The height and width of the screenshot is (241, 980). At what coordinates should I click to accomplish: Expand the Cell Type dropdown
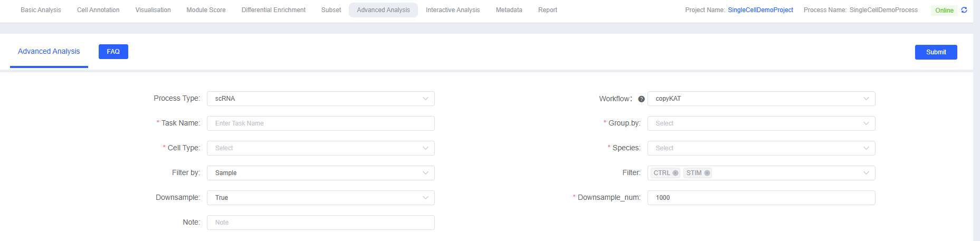coord(320,148)
